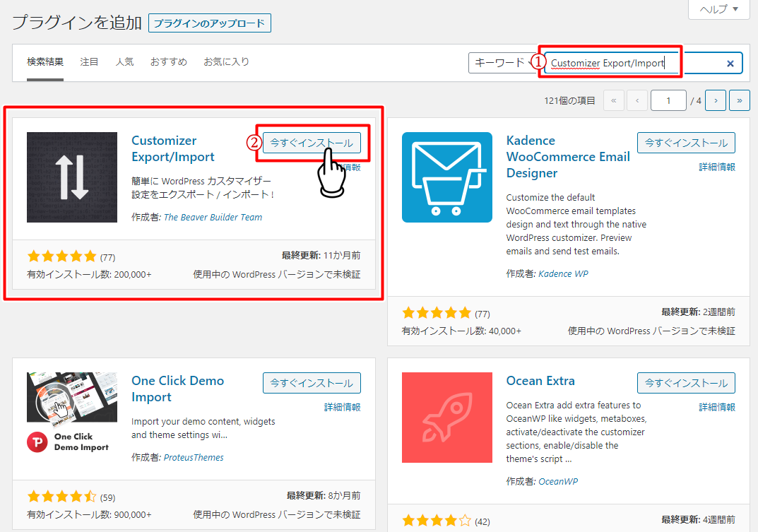Switch to the 検索結果 tab
The image size is (758, 532).
pyautogui.click(x=45, y=62)
